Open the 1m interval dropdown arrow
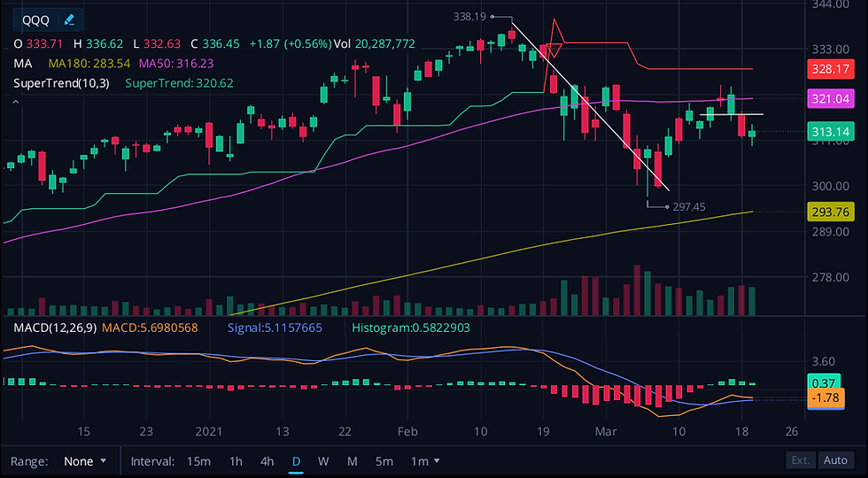 [438, 460]
